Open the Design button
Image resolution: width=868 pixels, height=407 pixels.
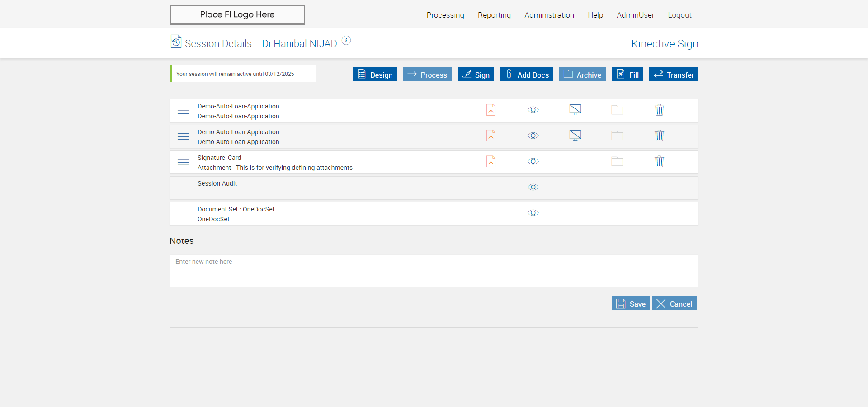[375, 74]
